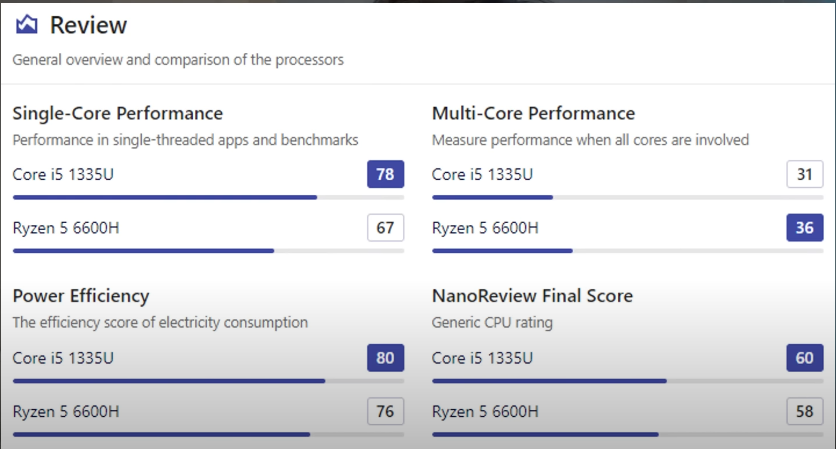Click Core i5 1335U final score bar
The width and height of the screenshot is (836, 449).
[x=628, y=381]
